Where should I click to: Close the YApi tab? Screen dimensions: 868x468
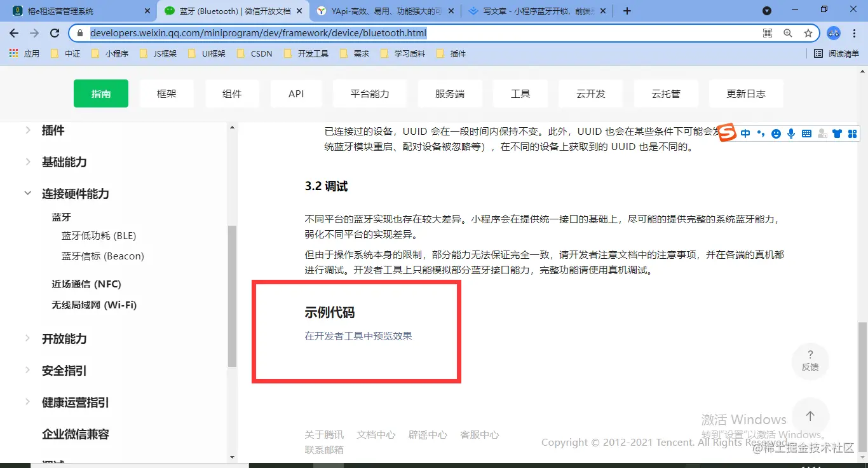[x=452, y=11]
